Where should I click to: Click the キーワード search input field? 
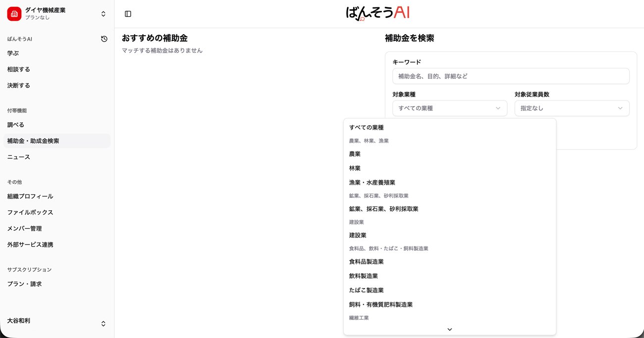[x=510, y=76]
